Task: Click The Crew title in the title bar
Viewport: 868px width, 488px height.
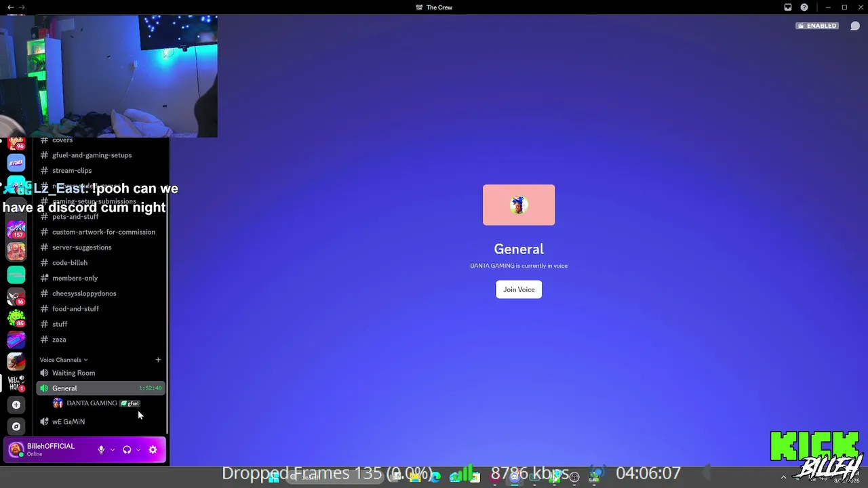Action: [439, 7]
